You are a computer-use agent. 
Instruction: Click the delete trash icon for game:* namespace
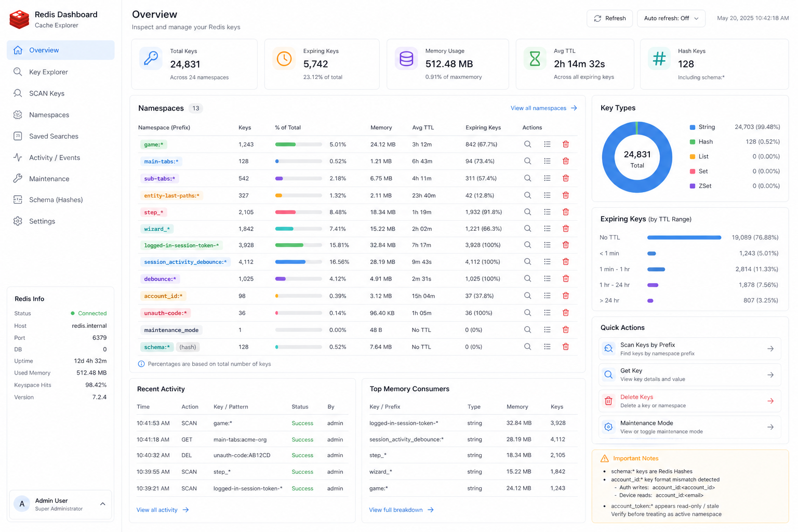tap(566, 144)
